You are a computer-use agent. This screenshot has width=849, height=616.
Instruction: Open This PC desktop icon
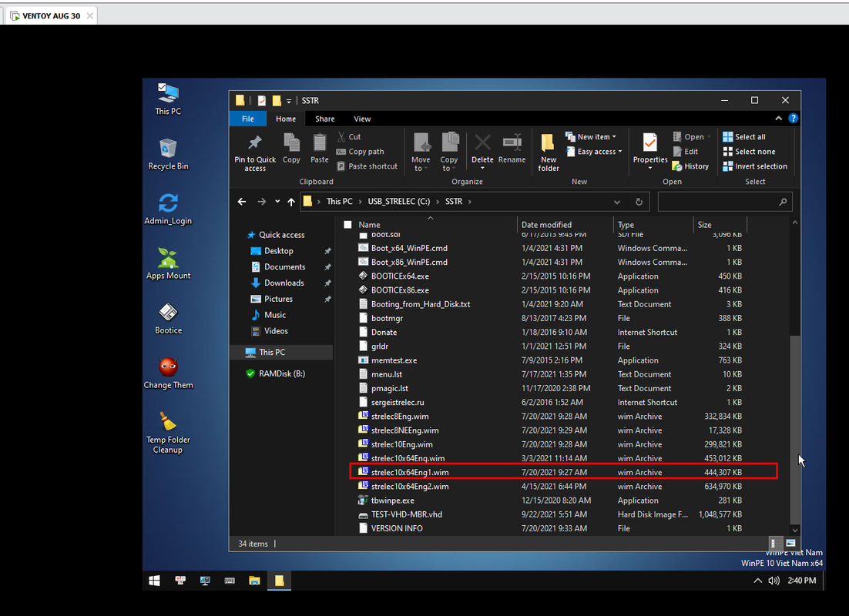coord(168,99)
